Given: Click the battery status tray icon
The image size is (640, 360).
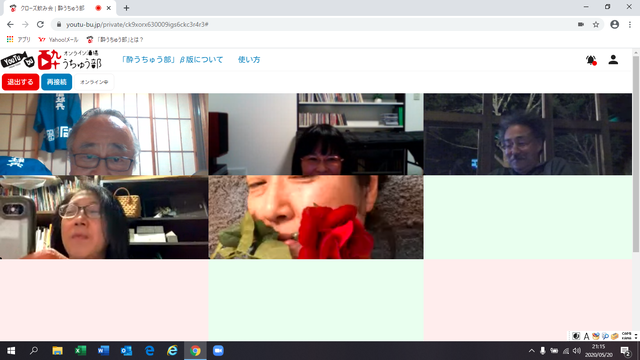Looking at the screenshot, I should [554, 351].
